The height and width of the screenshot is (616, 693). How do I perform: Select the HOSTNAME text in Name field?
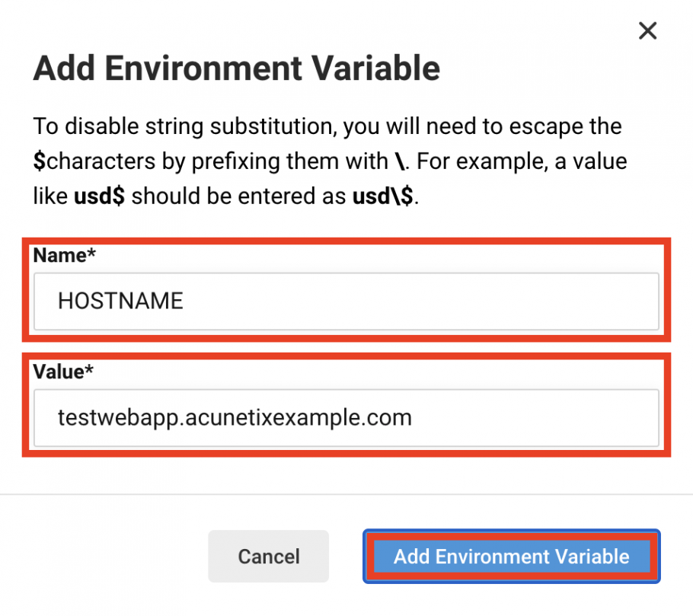120,301
